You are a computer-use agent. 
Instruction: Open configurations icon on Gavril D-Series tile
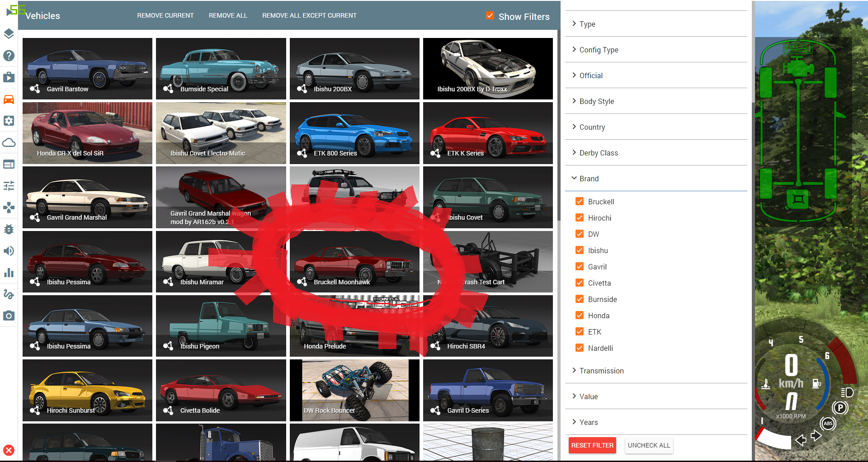pos(435,410)
